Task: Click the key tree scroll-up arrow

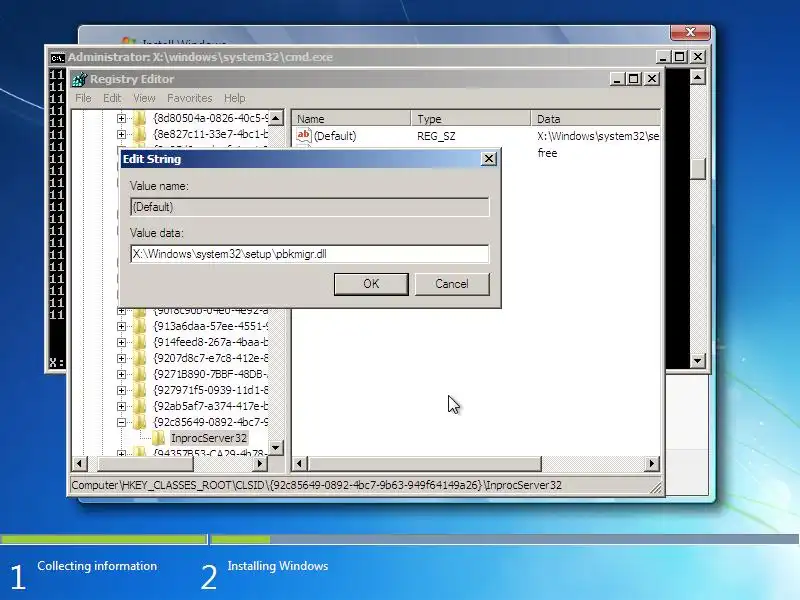Action: point(276,118)
